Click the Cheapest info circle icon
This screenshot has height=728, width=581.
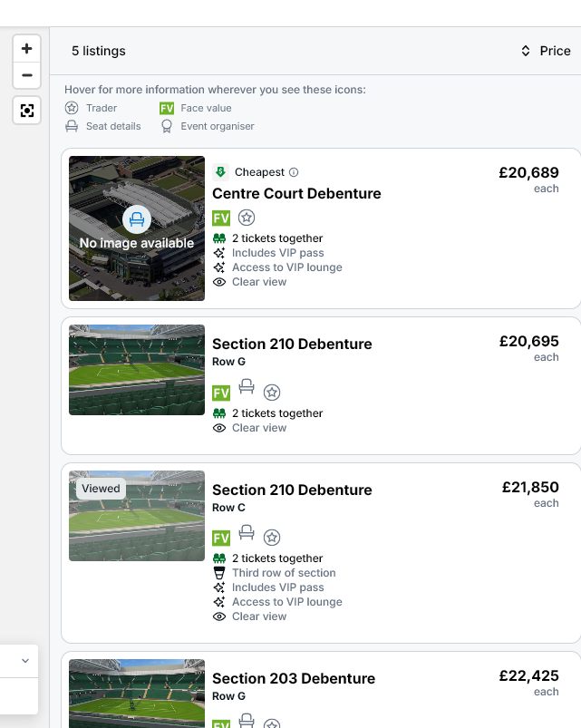pyautogui.click(x=294, y=172)
